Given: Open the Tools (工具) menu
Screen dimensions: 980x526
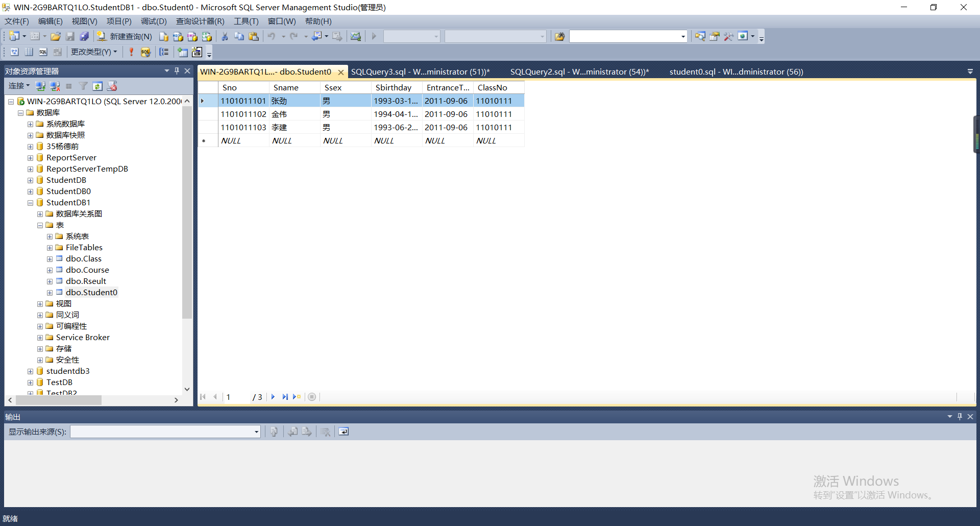Looking at the screenshot, I should point(246,21).
